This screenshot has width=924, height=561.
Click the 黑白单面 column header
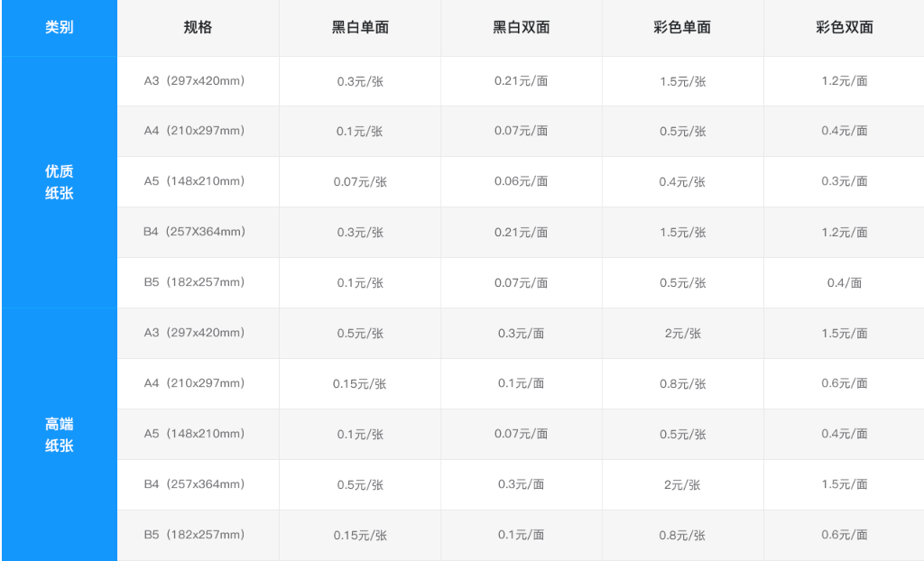(x=360, y=28)
